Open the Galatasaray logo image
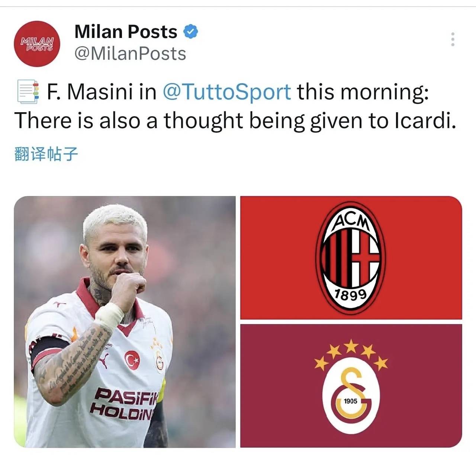The image size is (476, 457). tap(351, 386)
